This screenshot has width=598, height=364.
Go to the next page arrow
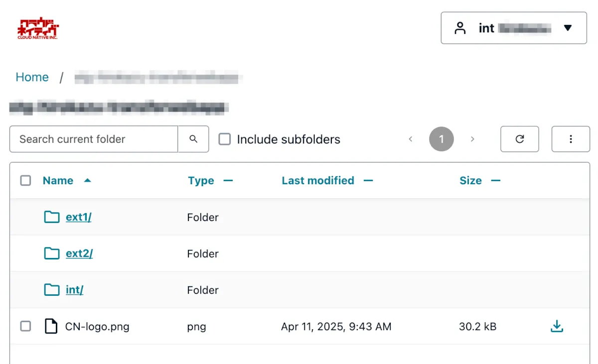tap(472, 139)
